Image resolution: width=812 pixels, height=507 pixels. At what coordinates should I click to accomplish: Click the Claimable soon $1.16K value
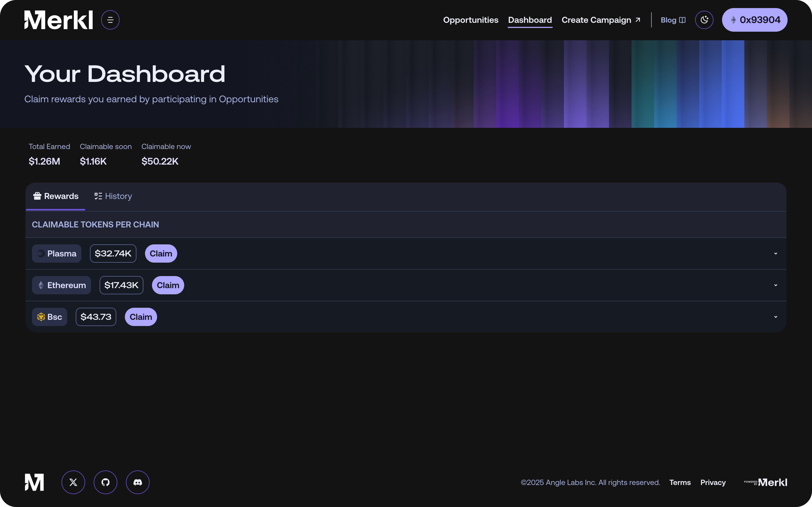pos(93,161)
